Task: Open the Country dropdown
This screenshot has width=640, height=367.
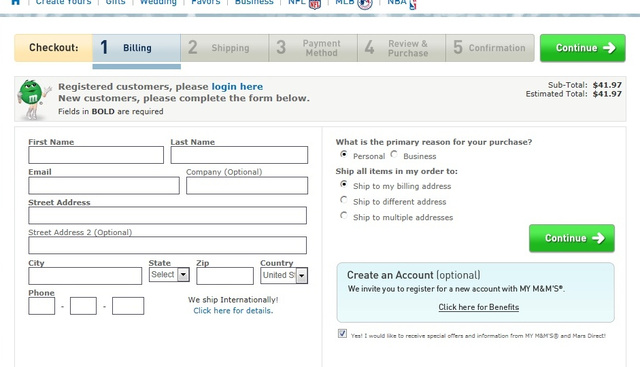Action: point(284,276)
